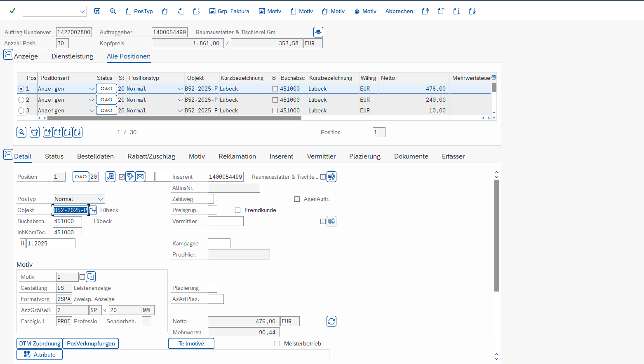The width and height of the screenshot is (644, 364).
Task: Click the Kampagne input field
Action: tap(219, 243)
